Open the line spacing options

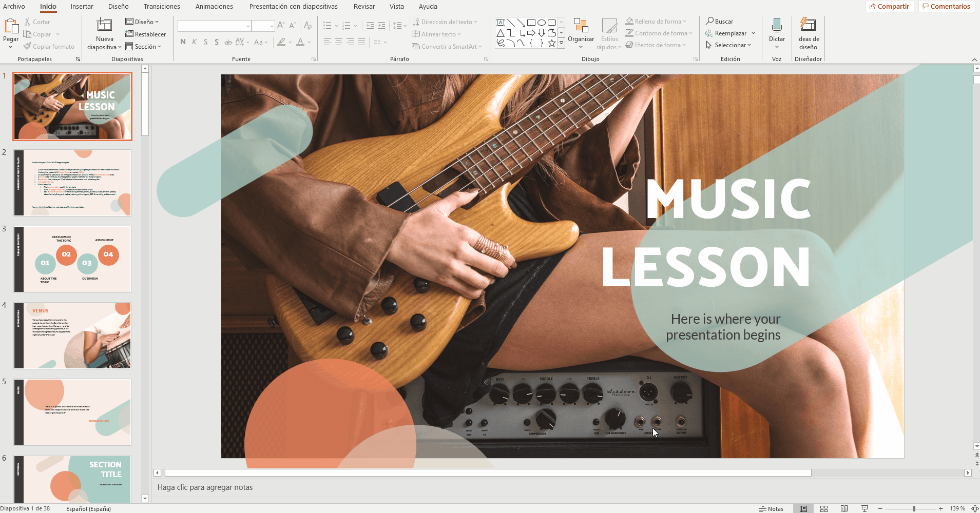[399, 26]
